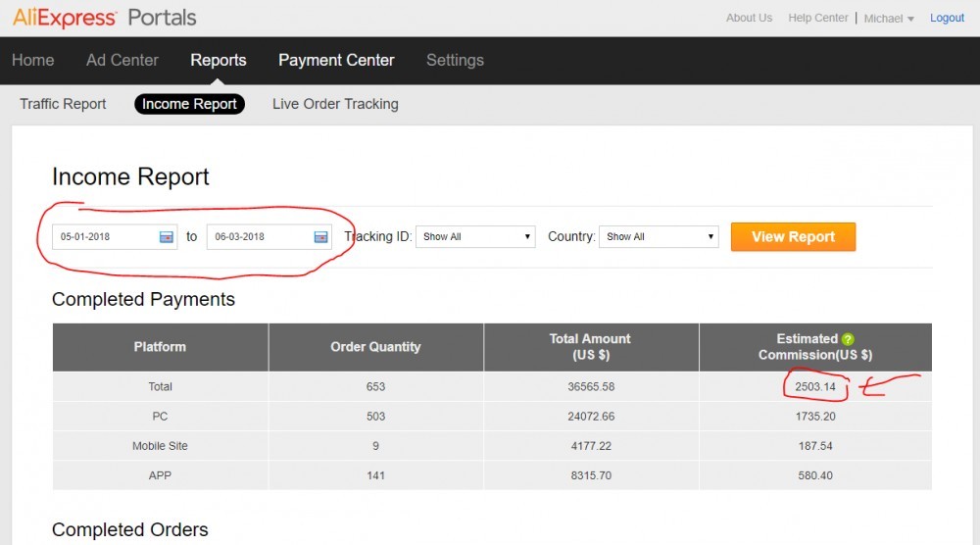Viewport: 980px width, 545px height.
Task: Open the Settings menu item
Action: pyautogui.click(x=455, y=60)
